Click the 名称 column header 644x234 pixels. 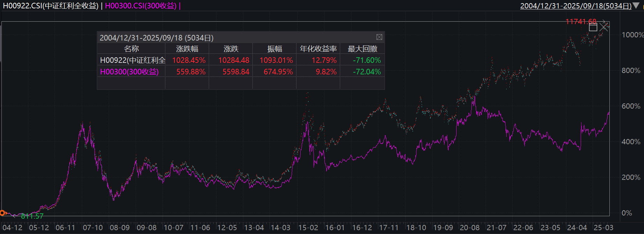pyautogui.click(x=131, y=49)
